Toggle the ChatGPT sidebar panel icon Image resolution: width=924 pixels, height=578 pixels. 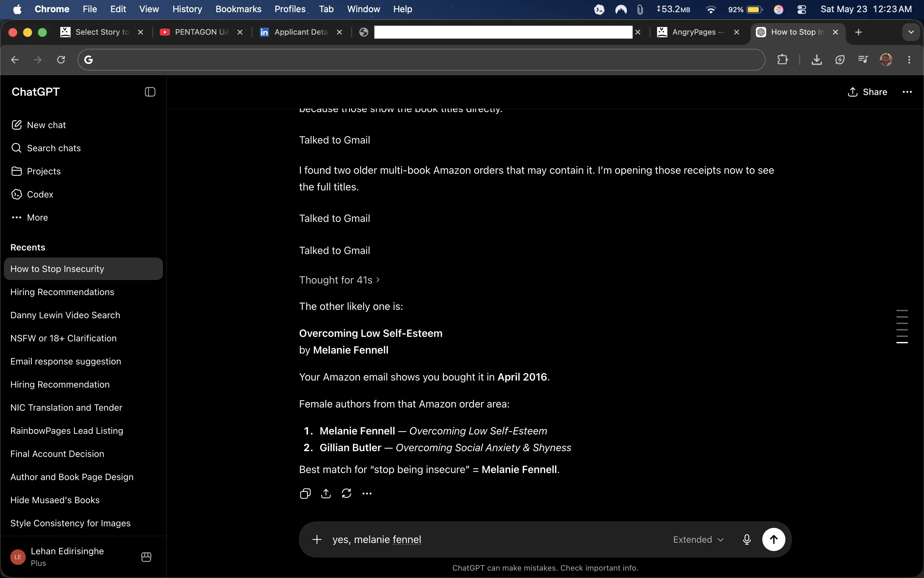150,92
